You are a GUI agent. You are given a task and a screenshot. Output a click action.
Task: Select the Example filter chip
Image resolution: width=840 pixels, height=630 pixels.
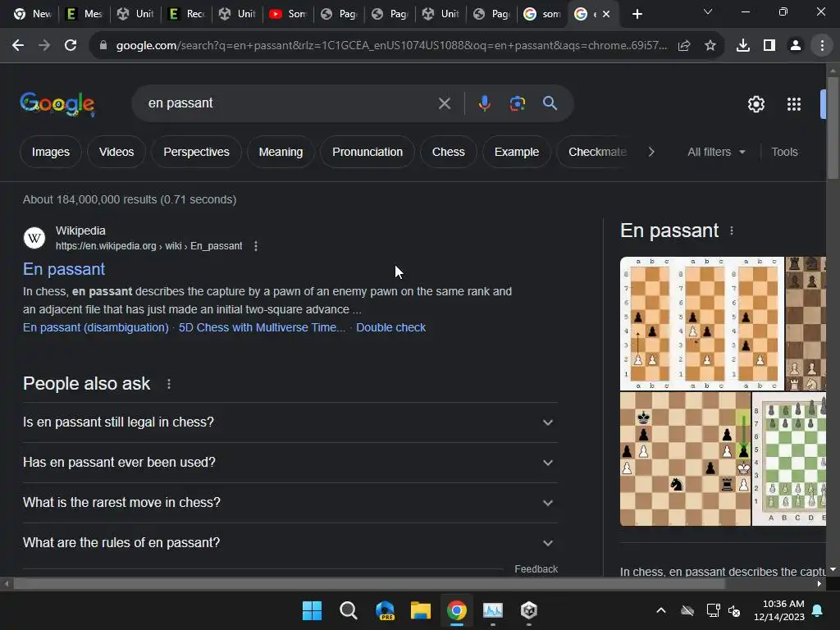click(517, 152)
